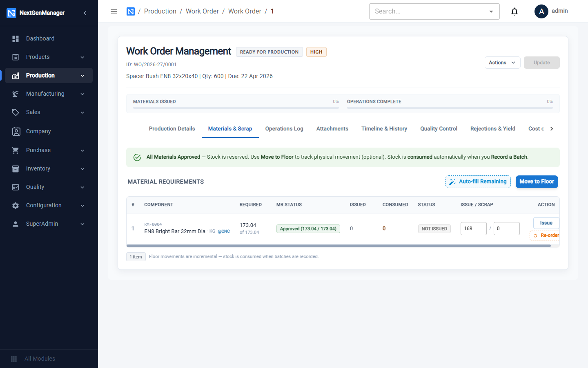The image size is (588, 368).
Task: Click the Purchase cart icon
Action: click(16, 150)
